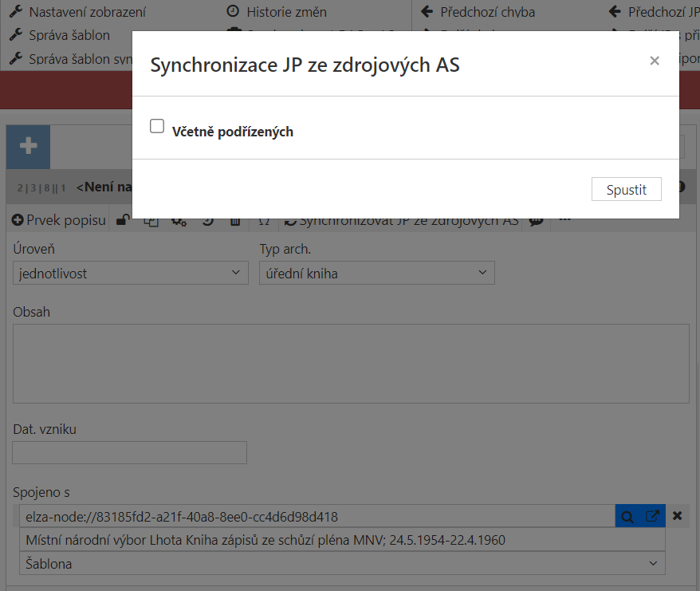Open the Typ arch. dropdown
This screenshot has width=700, height=591.
click(x=376, y=272)
